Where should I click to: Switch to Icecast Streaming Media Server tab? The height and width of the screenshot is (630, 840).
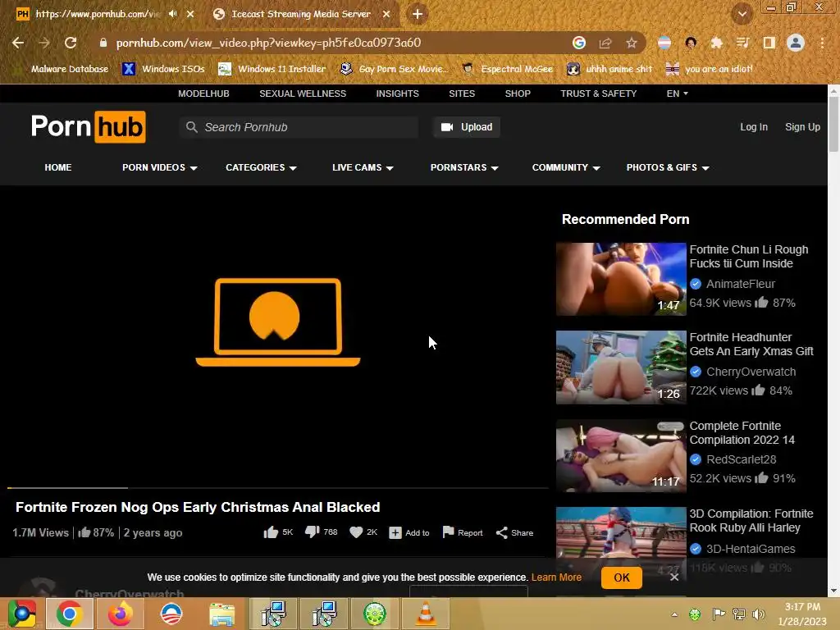[300, 14]
